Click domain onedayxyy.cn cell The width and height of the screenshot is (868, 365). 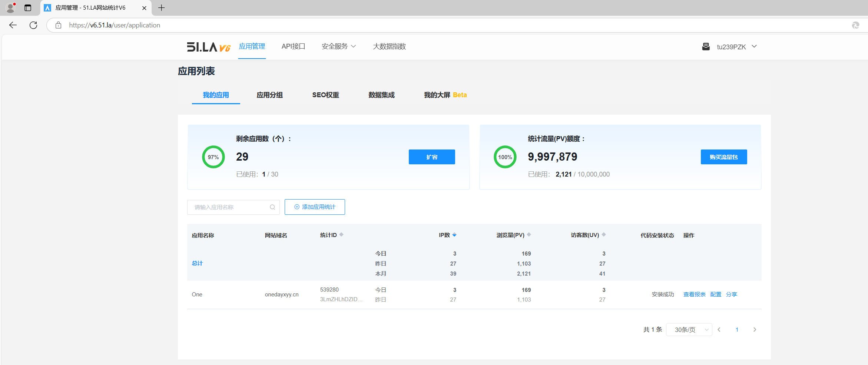pos(282,295)
